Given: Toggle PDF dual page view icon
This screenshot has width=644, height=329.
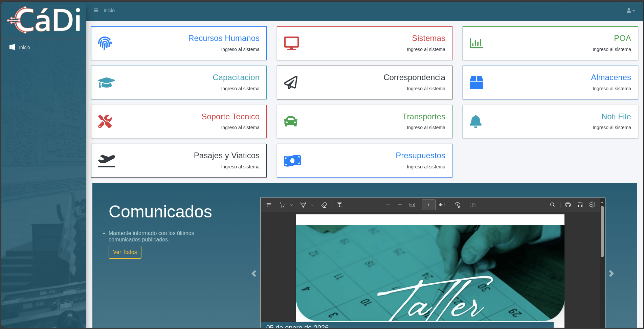Looking at the screenshot, I should [x=473, y=205].
